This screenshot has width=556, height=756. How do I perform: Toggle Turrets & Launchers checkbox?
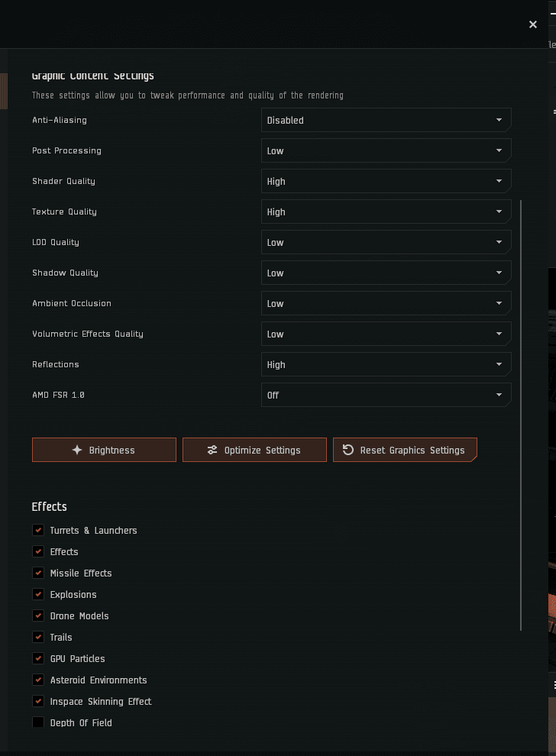tap(38, 530)
